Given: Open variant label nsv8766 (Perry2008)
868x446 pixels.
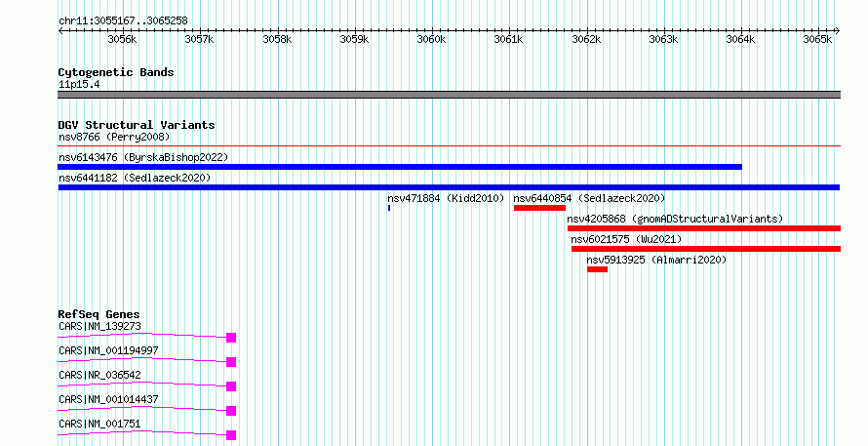Looking at the screenshot, I should coord(114,137).
